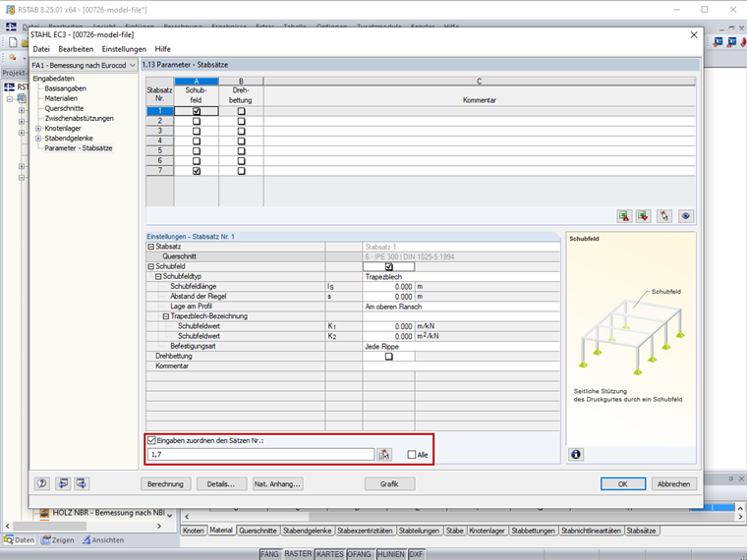747x560 pixels.
Task: Check Schubfeld for Stabsatz 2
Action: 197,121
